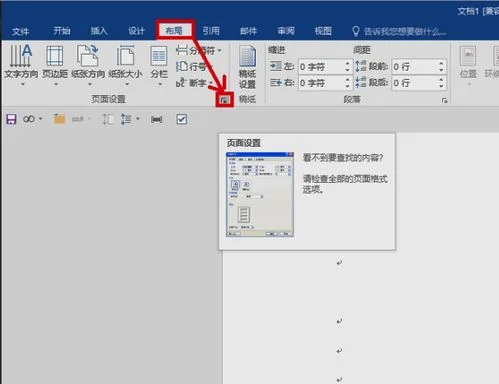Select the 布局 ribbon tab
Viewport: 499px width, 384px height.
pos(175,31)
